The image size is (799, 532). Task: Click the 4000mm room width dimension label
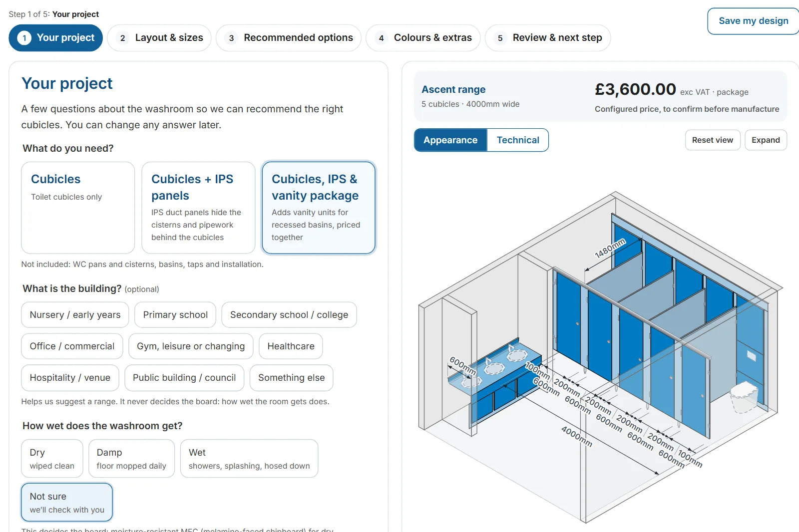point(576,437)
